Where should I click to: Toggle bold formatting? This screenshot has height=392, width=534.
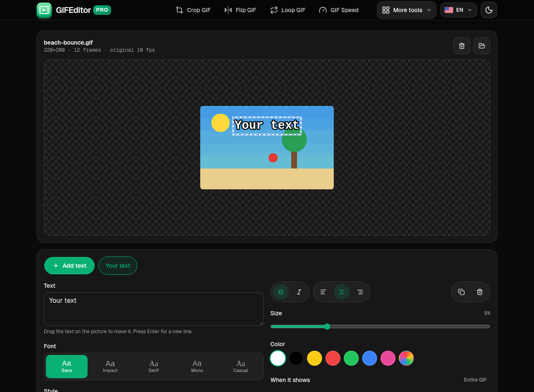[281, 292]
